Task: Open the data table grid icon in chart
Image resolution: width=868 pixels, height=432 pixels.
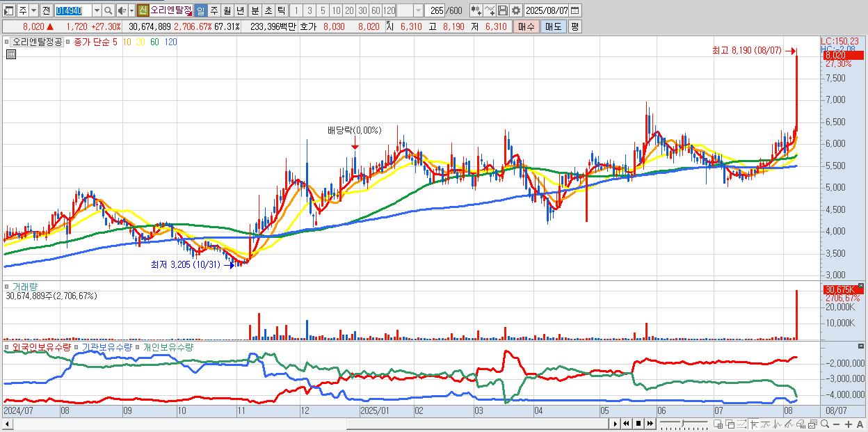Action: 10,53
